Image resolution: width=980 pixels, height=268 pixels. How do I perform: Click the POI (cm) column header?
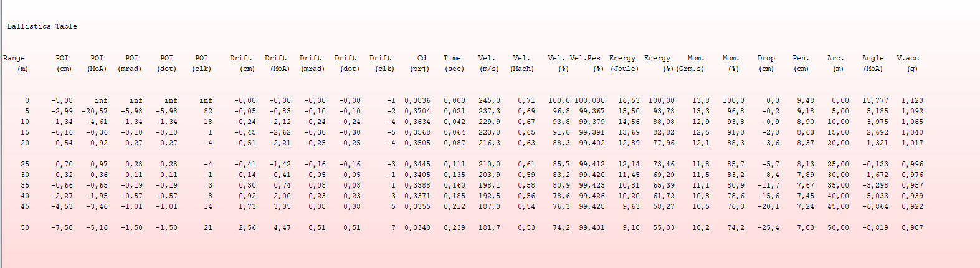62,63
